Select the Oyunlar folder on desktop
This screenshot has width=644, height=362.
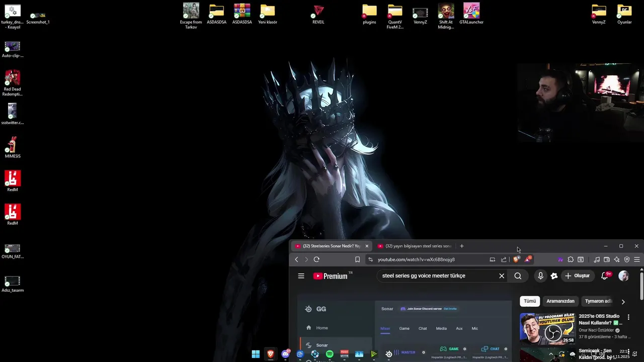[x=624, y=14]
